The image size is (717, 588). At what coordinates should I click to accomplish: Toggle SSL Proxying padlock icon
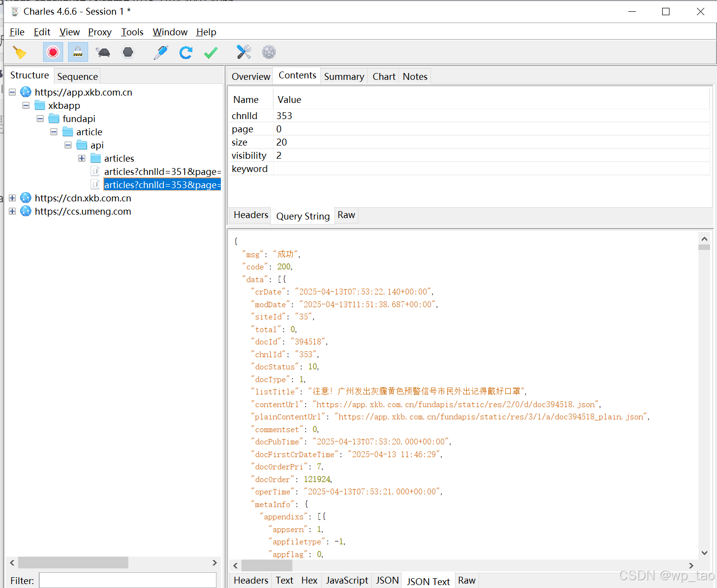tap(78, 52)
